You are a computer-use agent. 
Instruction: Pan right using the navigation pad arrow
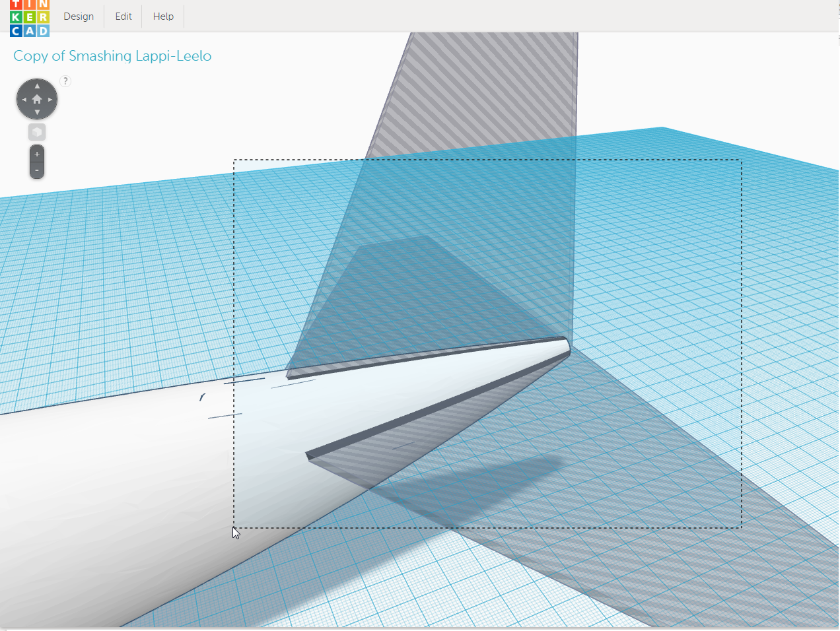pyautogui.click(x=51, y=98)
